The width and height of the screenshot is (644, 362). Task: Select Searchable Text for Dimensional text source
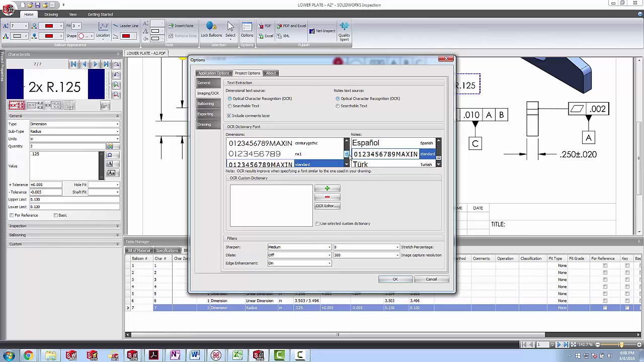tap(230, 106)
